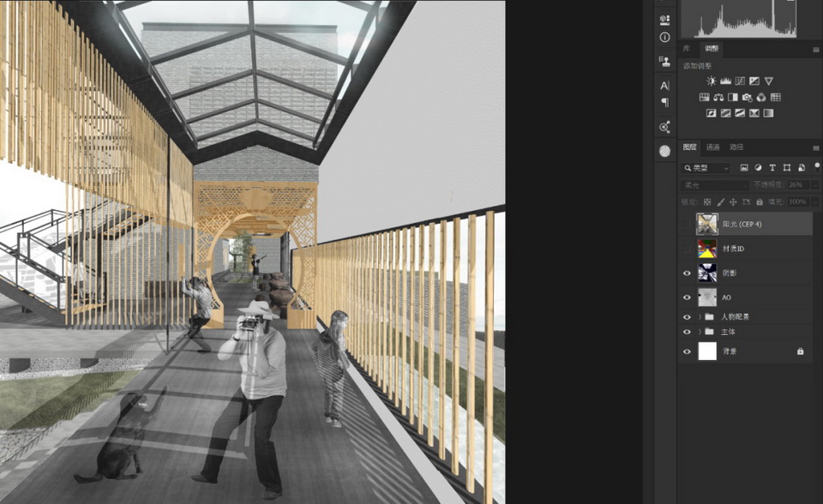The height and width of the screenshot is (504, 823).
Task: Show the hidden 材质ID layer
Action: (x=687, y=249)
